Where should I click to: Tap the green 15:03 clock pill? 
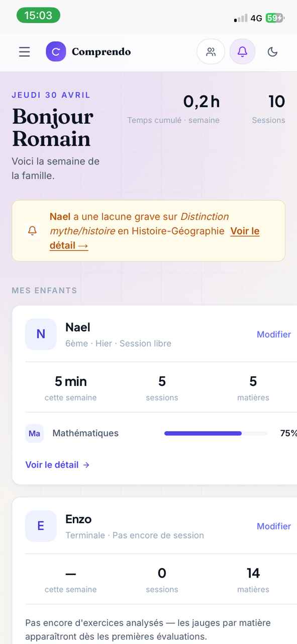tap(38, 16)
